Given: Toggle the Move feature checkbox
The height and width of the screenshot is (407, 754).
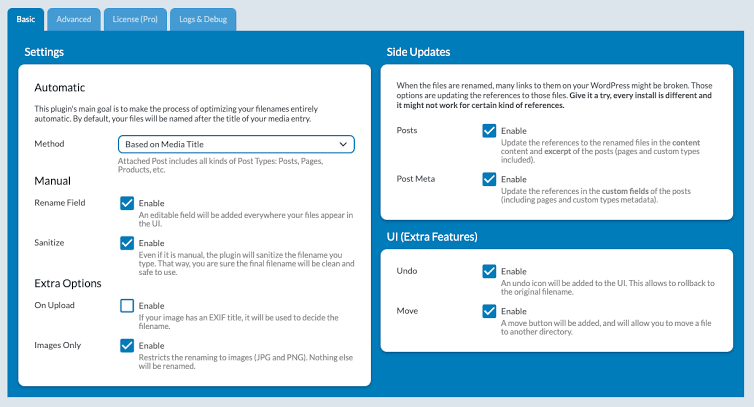Looking at the screenshot, I should pyautogui.click(x=489, y=311).
